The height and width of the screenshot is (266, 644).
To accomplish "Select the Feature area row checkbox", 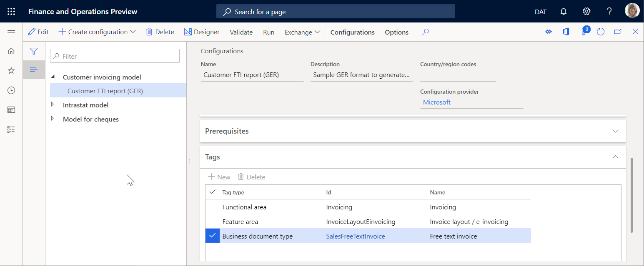I will tap(213, 221).
